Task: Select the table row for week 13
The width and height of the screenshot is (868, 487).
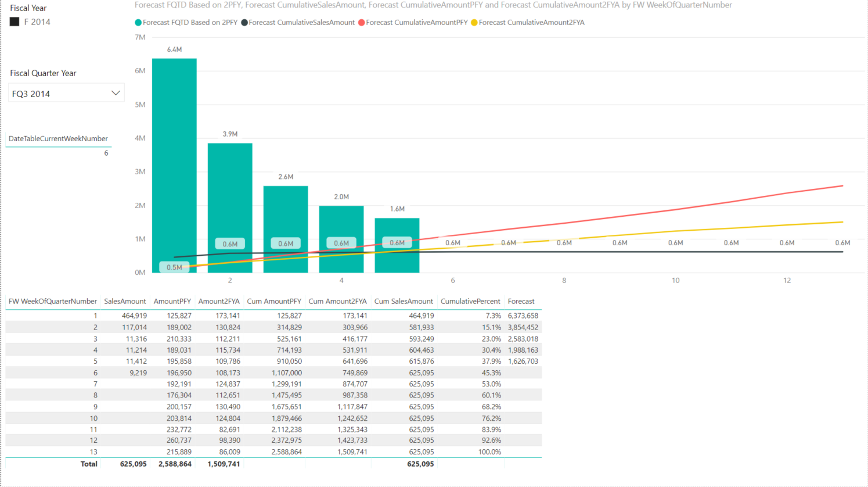Action: tap(273, 452)
